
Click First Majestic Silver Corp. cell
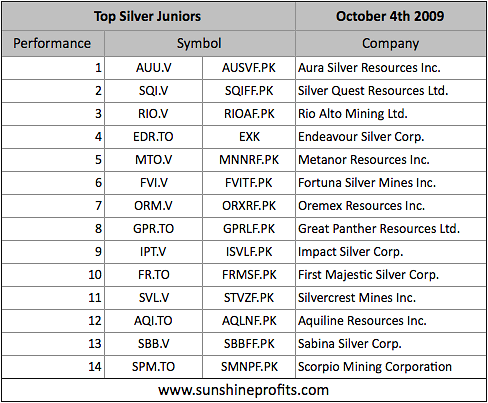[390, 275]
